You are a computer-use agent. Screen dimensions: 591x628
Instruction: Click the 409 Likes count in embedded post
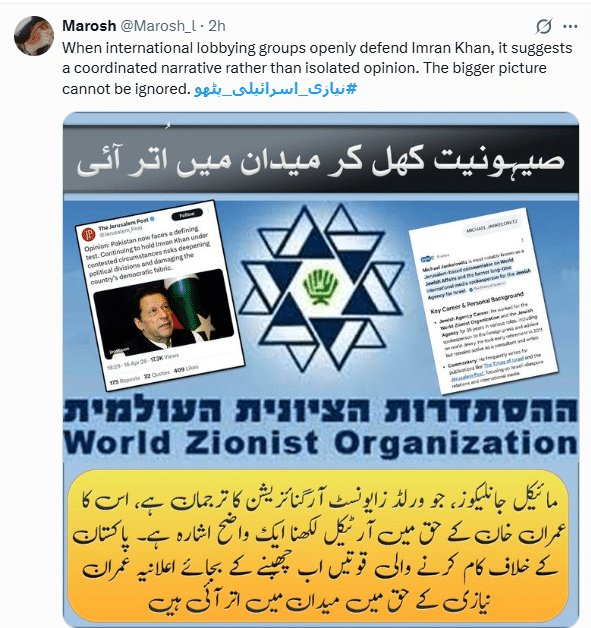click(186, 369)
